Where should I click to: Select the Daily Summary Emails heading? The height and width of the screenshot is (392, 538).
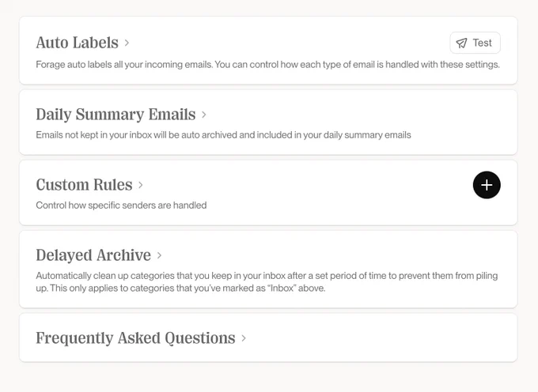(x=116, y=115)
